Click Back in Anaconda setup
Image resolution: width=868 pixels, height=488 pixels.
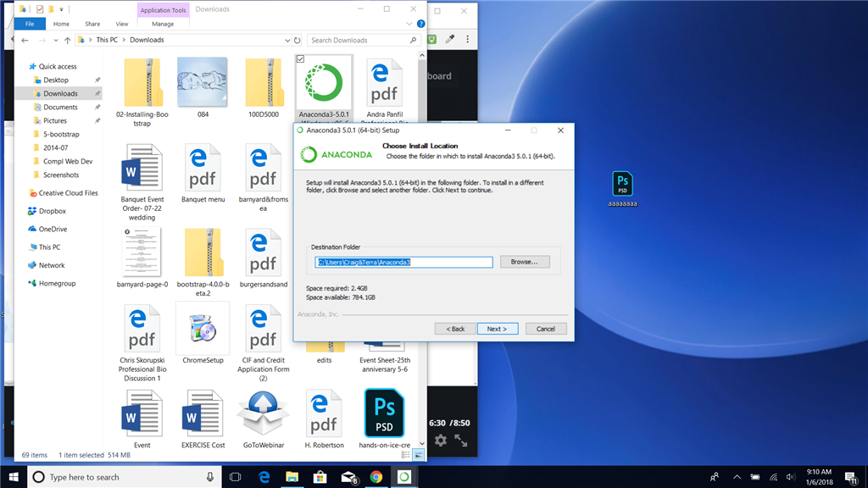click(x=455, y=329)
